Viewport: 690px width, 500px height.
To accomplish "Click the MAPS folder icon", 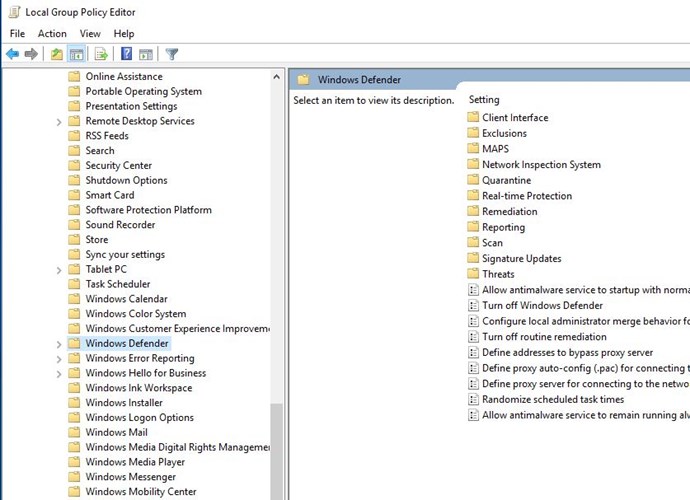I will 473,148.
